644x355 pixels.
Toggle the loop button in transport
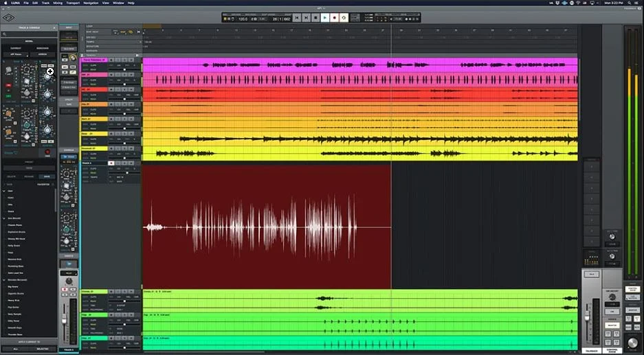pos(344,17)
